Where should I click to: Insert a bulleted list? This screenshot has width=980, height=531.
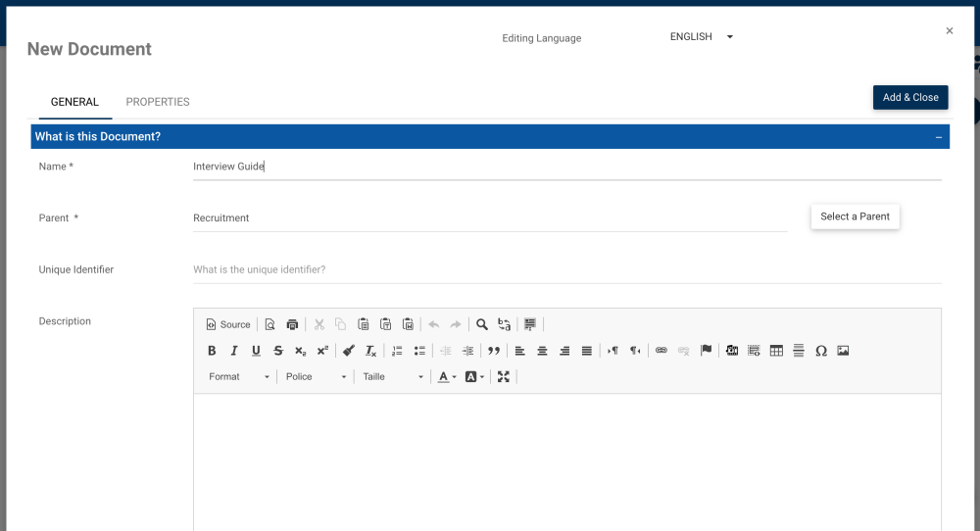pos(419,351)
